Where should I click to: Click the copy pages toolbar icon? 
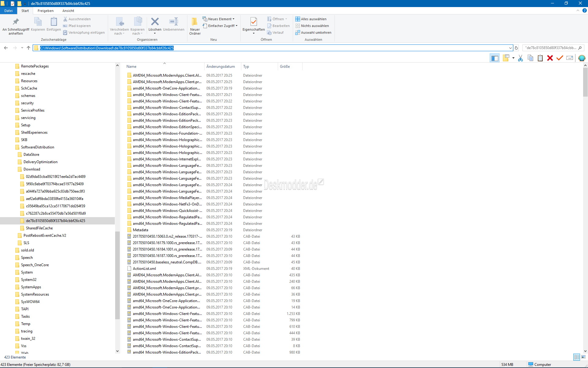[x=530, y=58]
